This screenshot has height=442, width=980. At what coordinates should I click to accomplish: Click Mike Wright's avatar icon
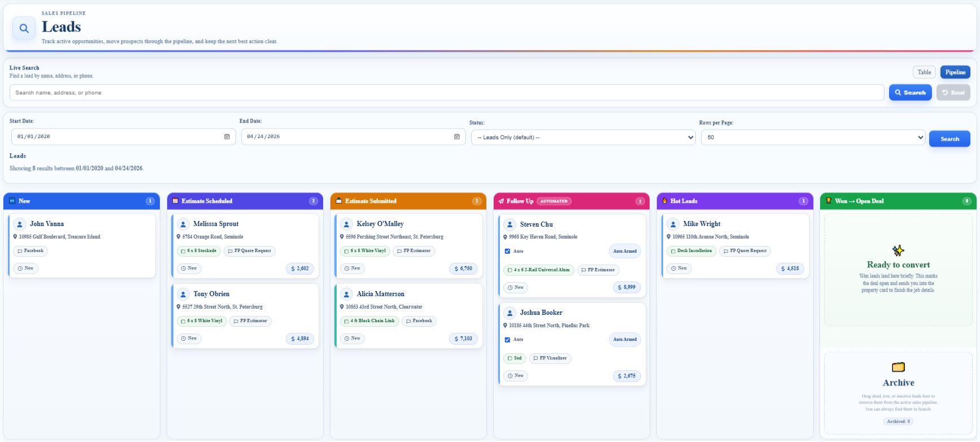[673, 224]
